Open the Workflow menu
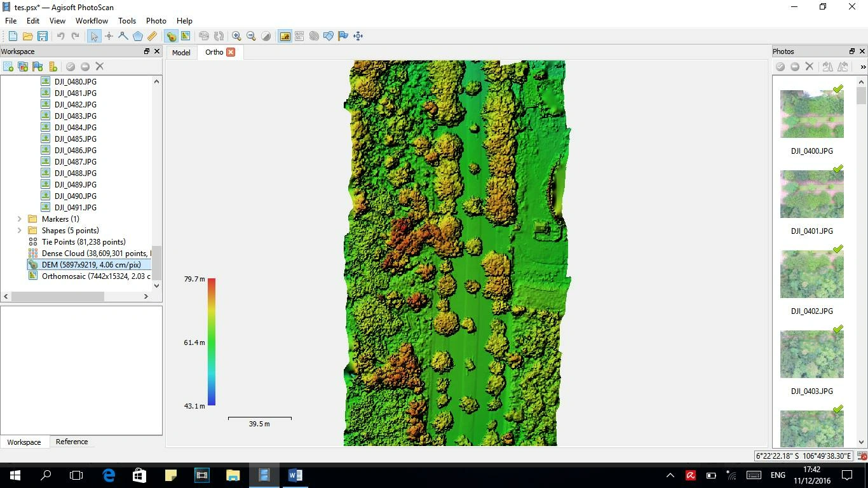Image resolution: width=868 pixels, height=488 pixels. tap(92, 21)
